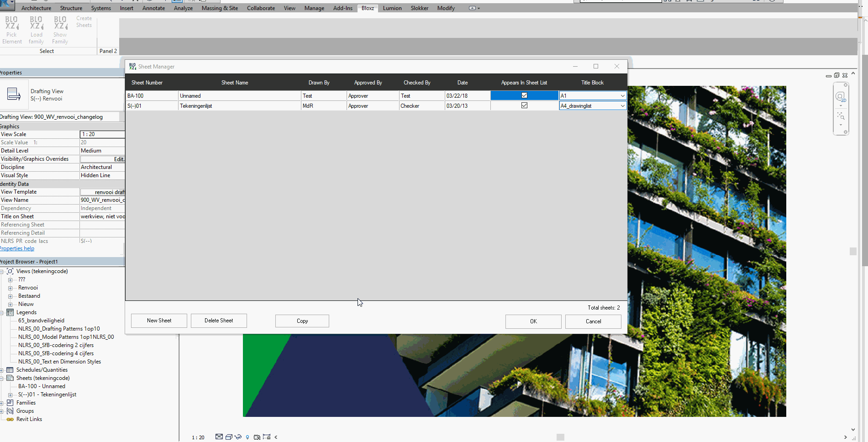Open the Lumion ribbon tab
Screen dimensions: 868x442
coord(392,8)
